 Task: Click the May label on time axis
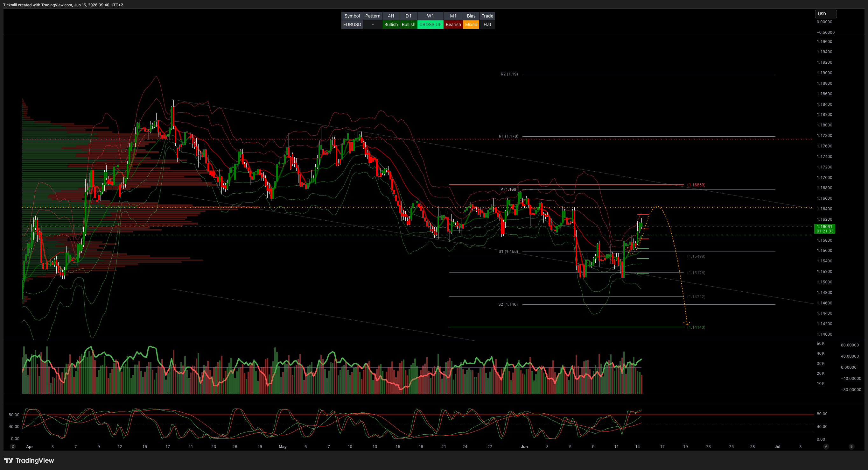point(282,446)
